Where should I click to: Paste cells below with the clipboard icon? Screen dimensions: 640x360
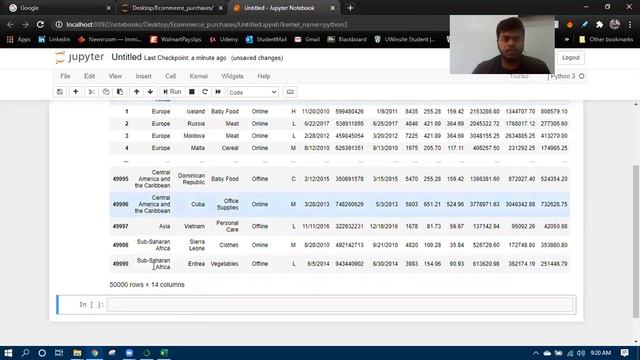(x=120, y=92)
